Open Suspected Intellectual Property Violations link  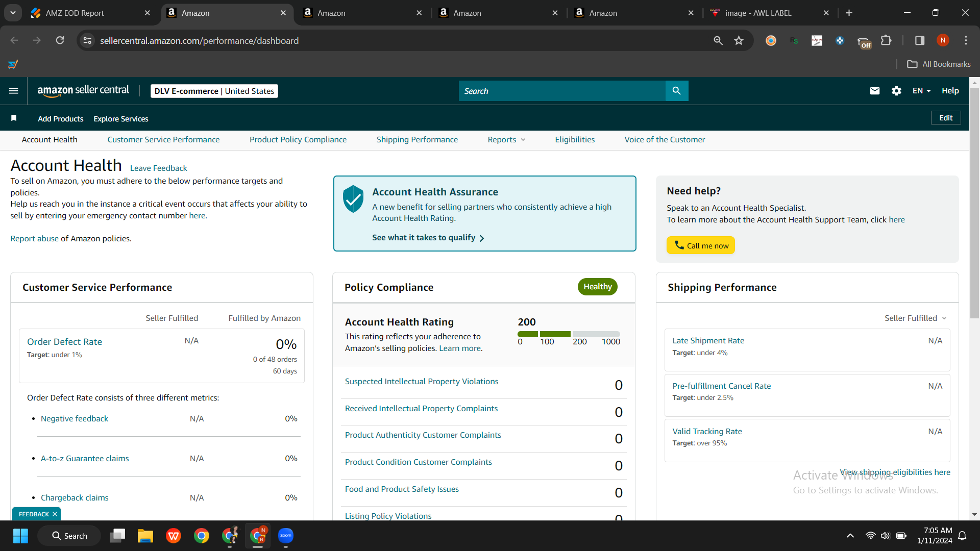[422, 382]
